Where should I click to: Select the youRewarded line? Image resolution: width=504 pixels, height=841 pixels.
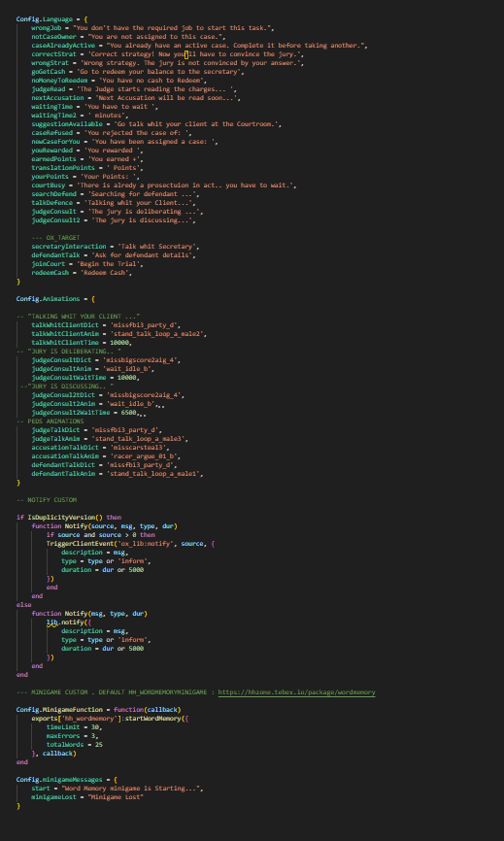pos(88,151)
